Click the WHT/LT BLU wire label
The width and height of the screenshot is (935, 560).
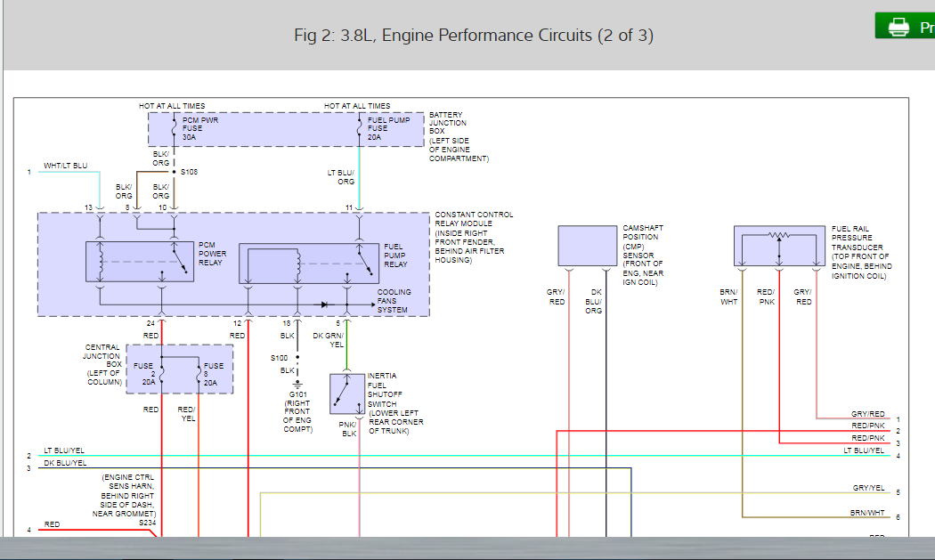click(66, 166)
